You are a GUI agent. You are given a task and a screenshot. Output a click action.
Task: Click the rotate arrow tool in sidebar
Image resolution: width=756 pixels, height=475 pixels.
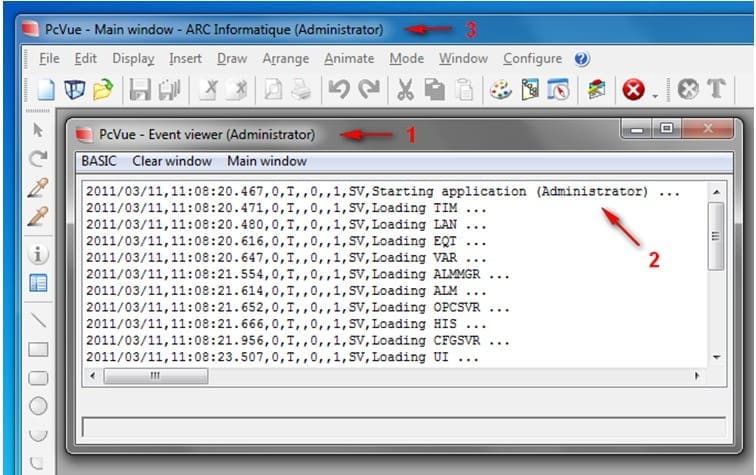pos(38,159)
